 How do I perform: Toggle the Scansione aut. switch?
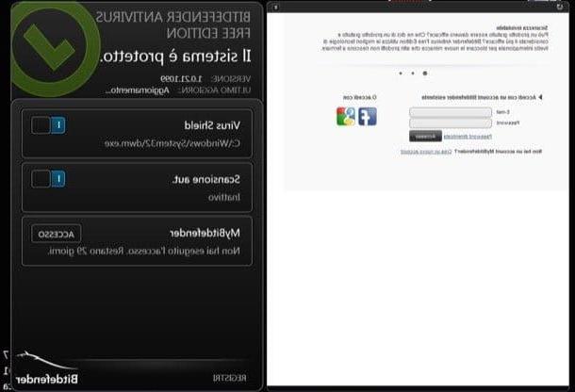tap(48, 179)
